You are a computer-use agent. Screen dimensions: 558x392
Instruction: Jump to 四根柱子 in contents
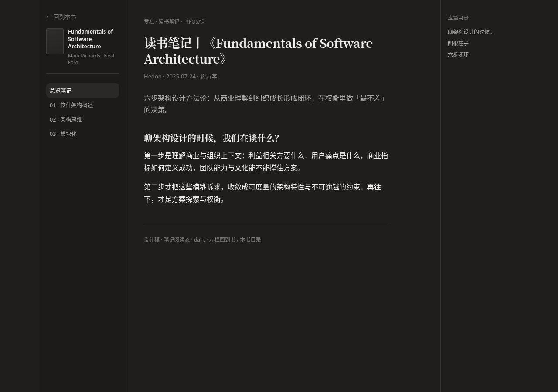click(x=458, y=43)
